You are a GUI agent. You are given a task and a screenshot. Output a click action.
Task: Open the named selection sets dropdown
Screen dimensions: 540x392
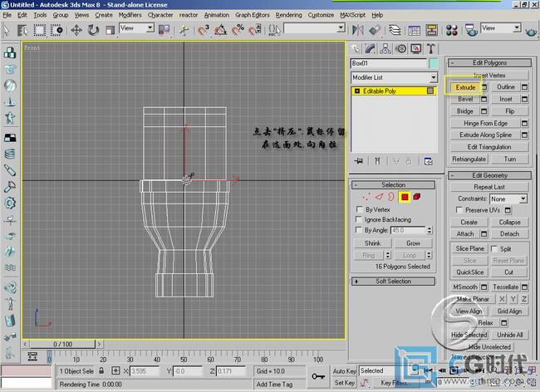click(314, 28)
